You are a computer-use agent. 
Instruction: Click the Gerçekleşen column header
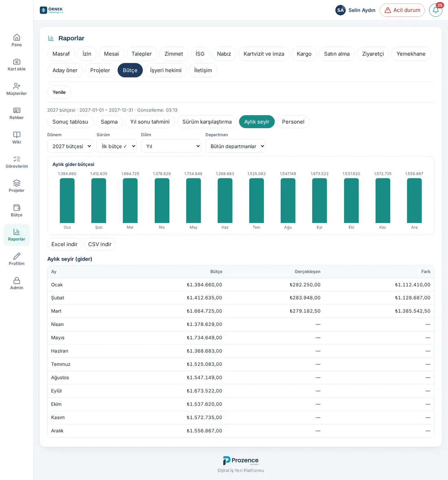tap(307, 271)
